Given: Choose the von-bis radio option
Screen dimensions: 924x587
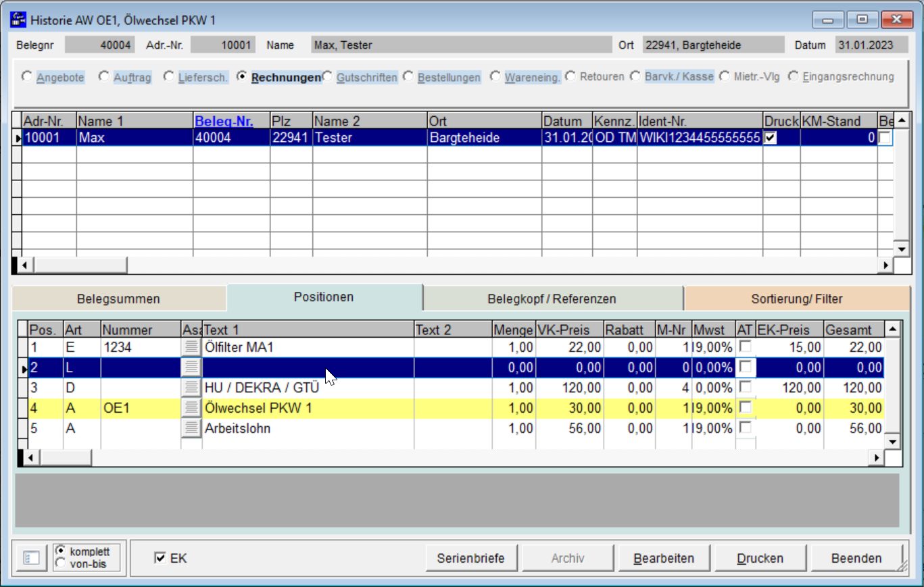Looking at the screenshot, I should tap(62, 563).
